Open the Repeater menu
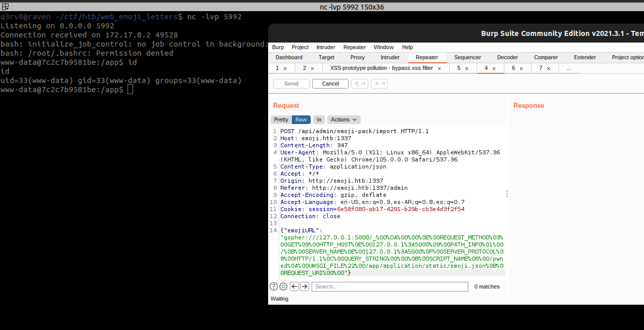Viewport: 644px width, 330px height. coord(354,47)
